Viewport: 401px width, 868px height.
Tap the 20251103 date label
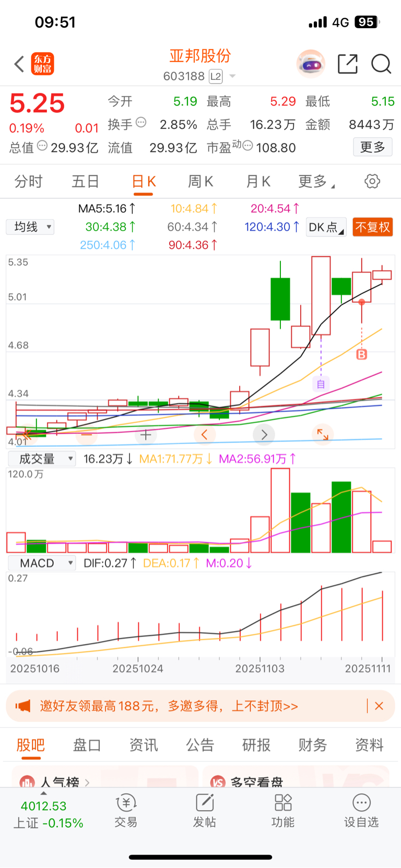tap(260, 669)
